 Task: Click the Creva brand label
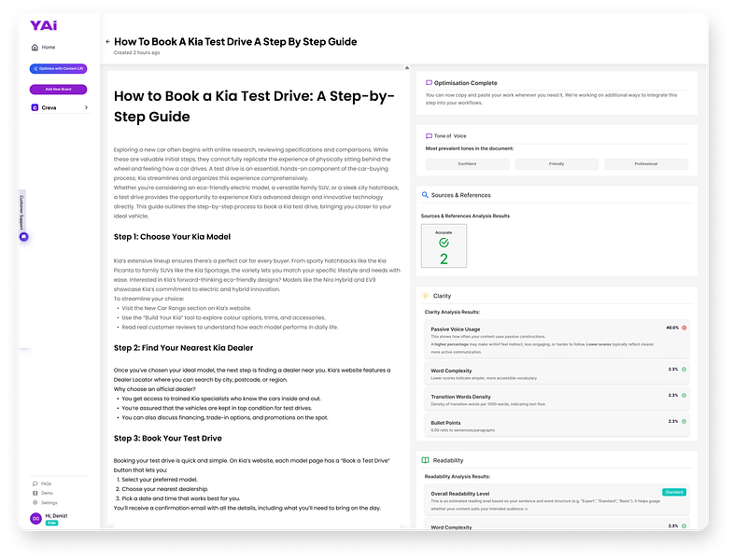click(49, 108)
